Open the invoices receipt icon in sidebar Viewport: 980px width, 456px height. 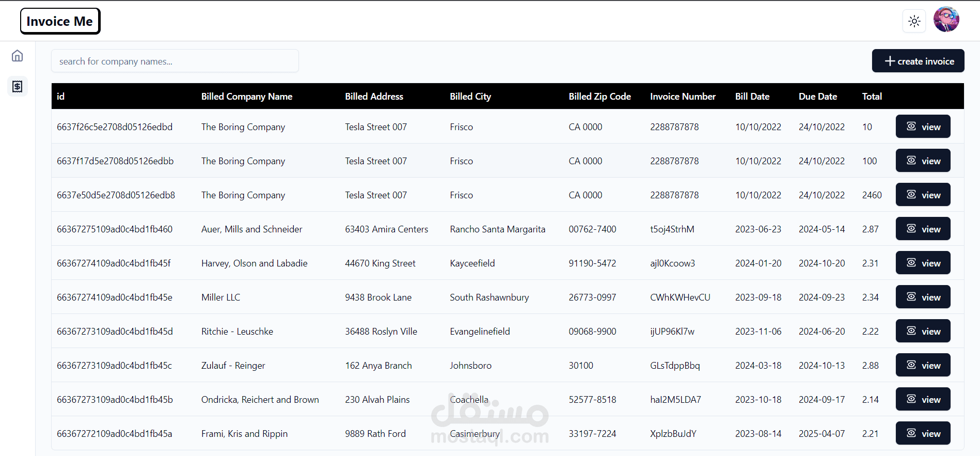click(18, 86)
